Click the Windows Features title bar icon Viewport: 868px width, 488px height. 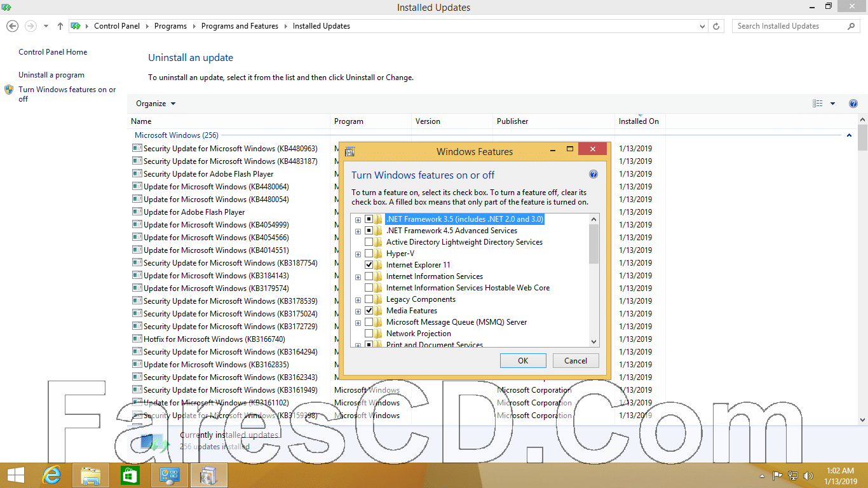pyautogui.click(x=349, y=151)
